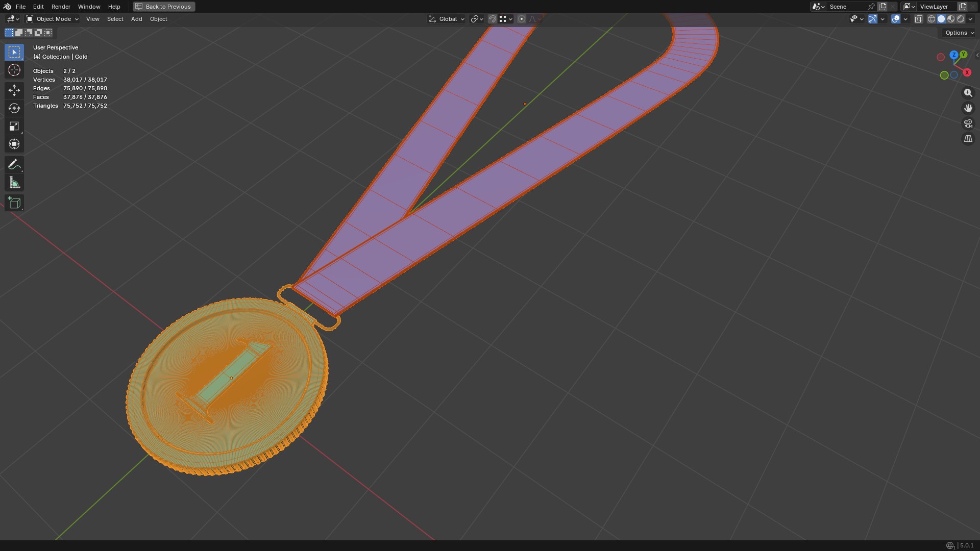Image resolution: width=980 pixels, height=551 pixels.
Task: Open the transform pivot point dropdown
Action: click(477, 19)
